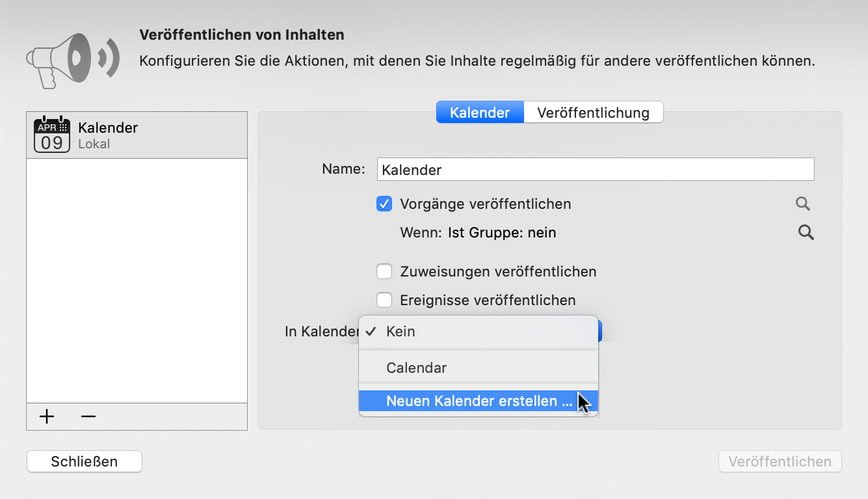
Task: Focus the Name text field
Action: click(595, 170)
